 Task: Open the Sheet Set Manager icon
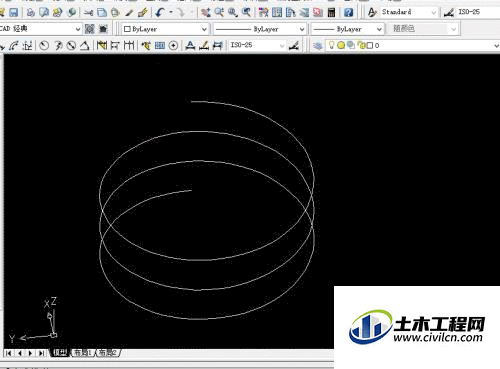click(304, 13)
